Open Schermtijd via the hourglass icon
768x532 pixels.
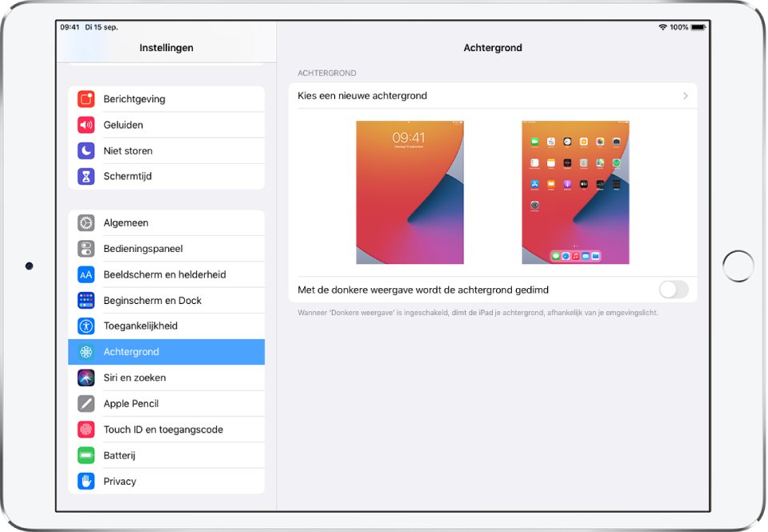click(86, 176)
